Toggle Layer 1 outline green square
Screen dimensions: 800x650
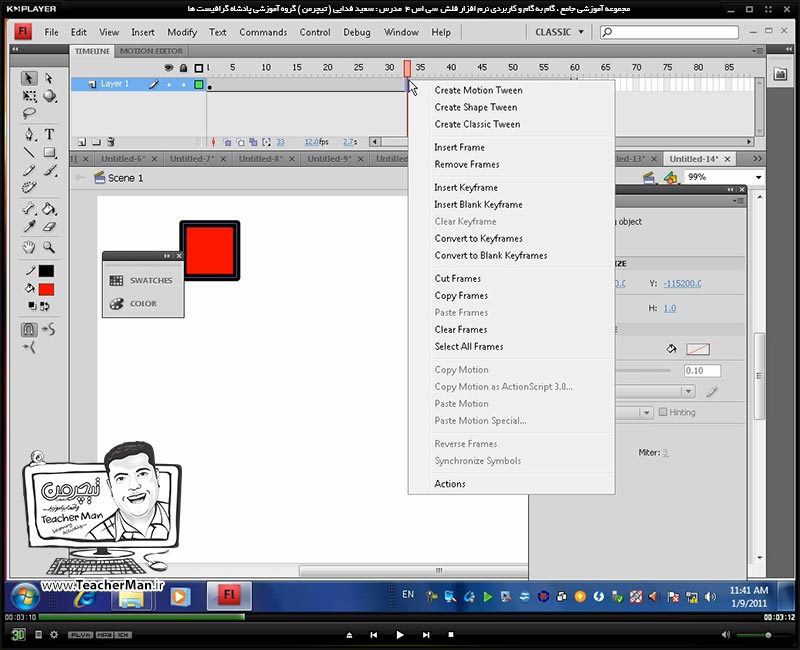pos(199,84)
